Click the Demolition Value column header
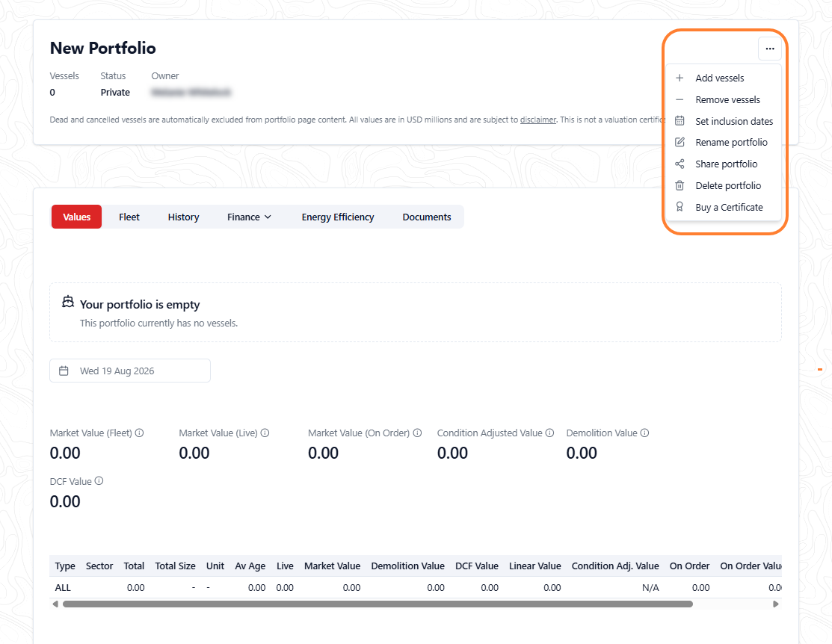 tap(407, 566)
